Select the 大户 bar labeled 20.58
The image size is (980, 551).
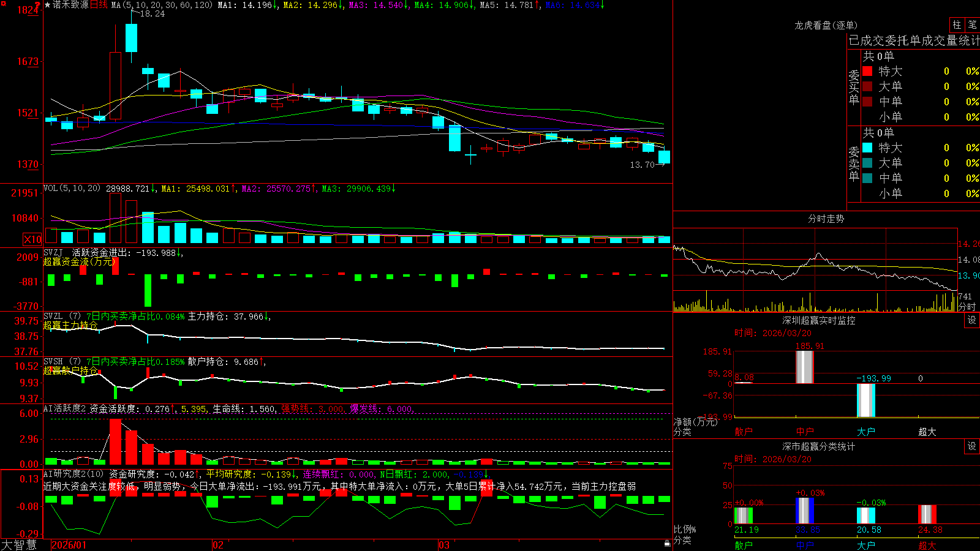point(866,515)
